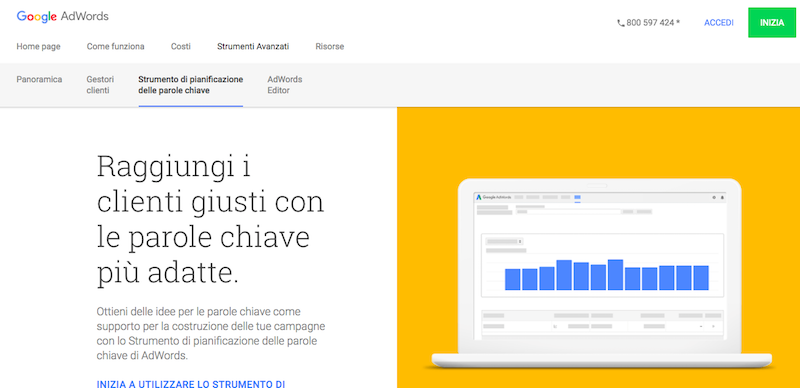Switch to the Panoramica tab

click(39, 80)
